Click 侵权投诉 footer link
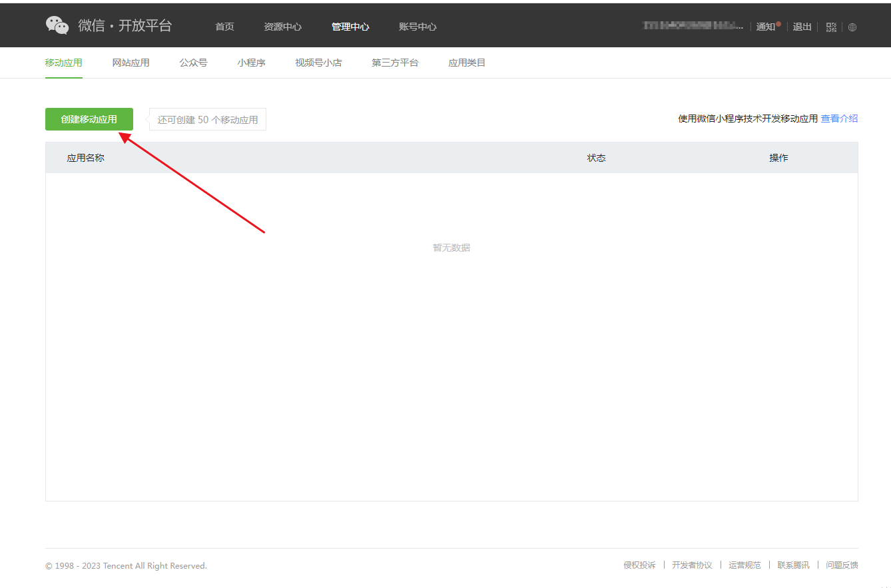This screenshot has height=588, width=891. [x=639, y=565]
